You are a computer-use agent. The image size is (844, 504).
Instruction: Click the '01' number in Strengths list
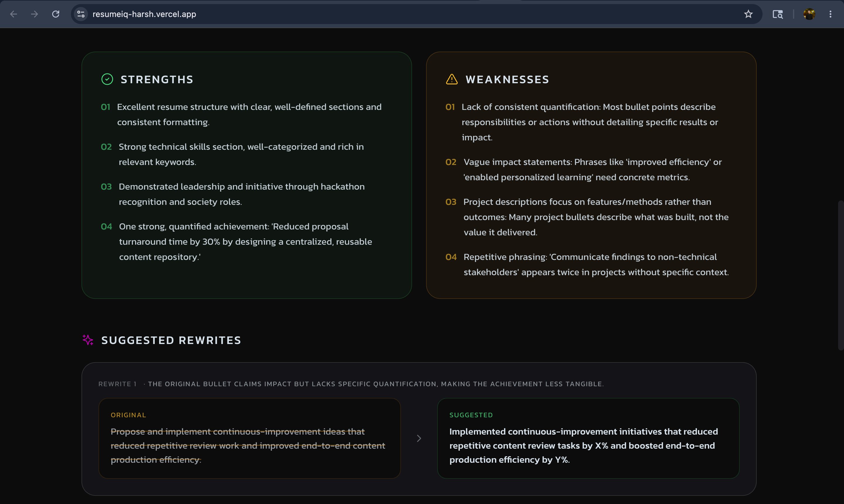[105, 107]
